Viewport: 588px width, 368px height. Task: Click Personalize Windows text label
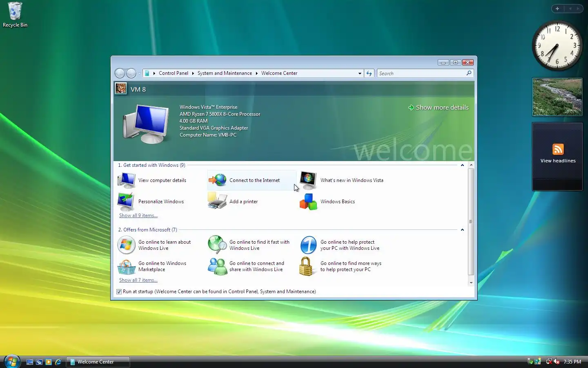[161, 202]
